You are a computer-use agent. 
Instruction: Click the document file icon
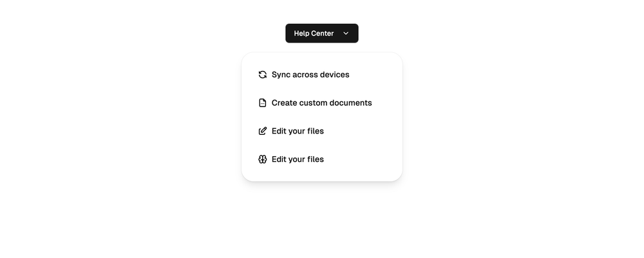click(x=263, y=103)
